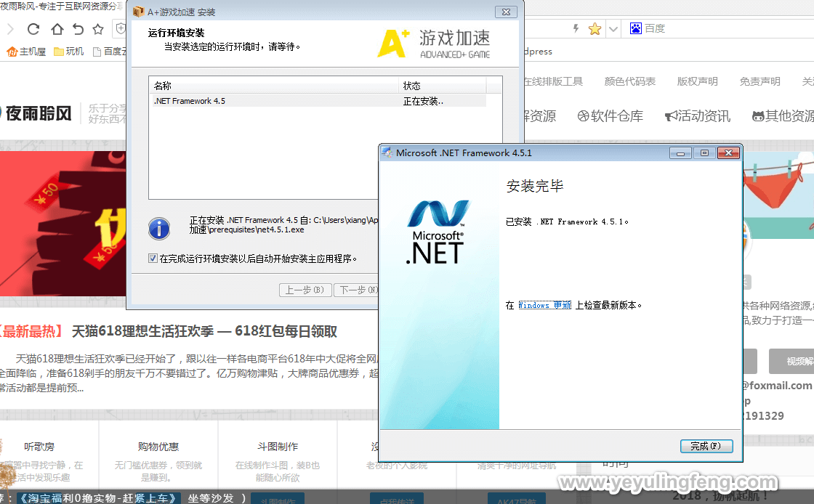Open the 活动资讯 main menu item
This screenshot has height=504, width=814.
tap(697, 115)
